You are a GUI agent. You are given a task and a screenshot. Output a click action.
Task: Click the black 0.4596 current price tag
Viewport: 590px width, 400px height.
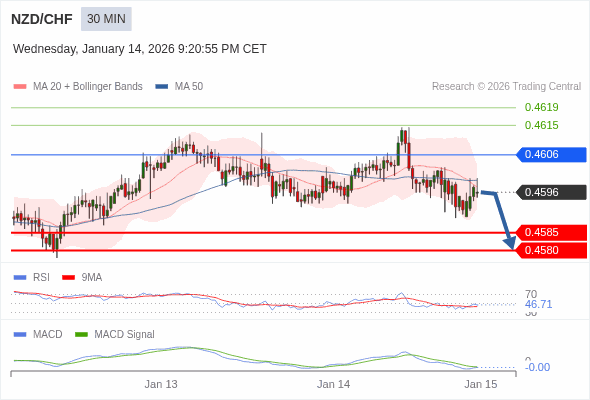click(x=551, y=192)
